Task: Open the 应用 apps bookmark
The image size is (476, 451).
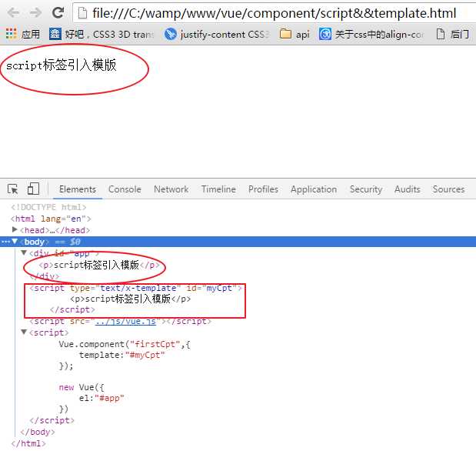Action: click(23, 34)
